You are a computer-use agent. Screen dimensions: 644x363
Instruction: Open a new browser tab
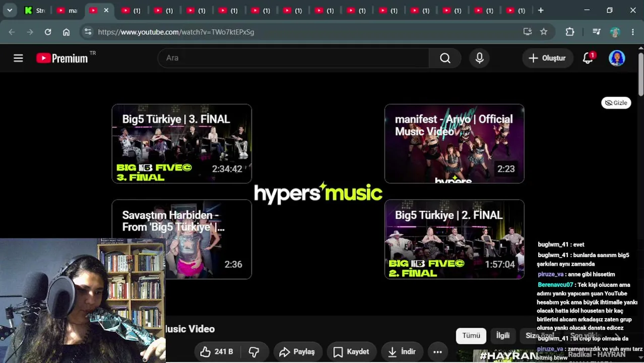click(x=541, y=10)
